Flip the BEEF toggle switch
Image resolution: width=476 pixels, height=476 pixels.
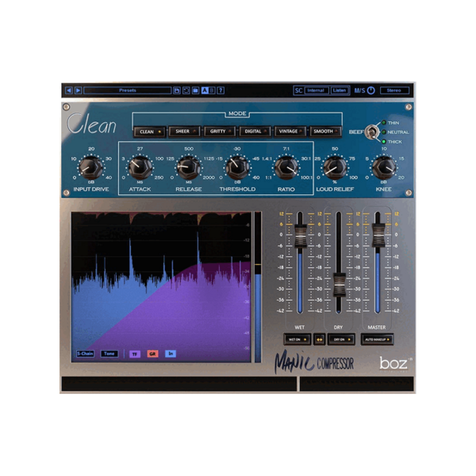pos(370,132)
